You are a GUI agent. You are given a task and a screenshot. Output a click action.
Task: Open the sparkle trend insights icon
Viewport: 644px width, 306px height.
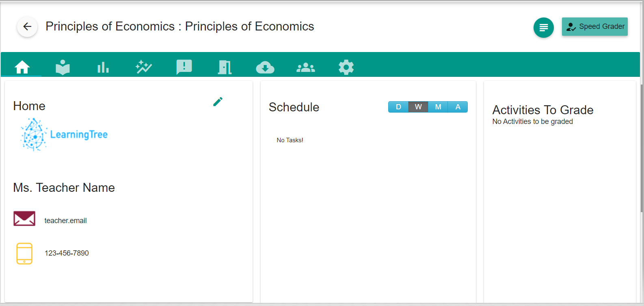[144, 67]
